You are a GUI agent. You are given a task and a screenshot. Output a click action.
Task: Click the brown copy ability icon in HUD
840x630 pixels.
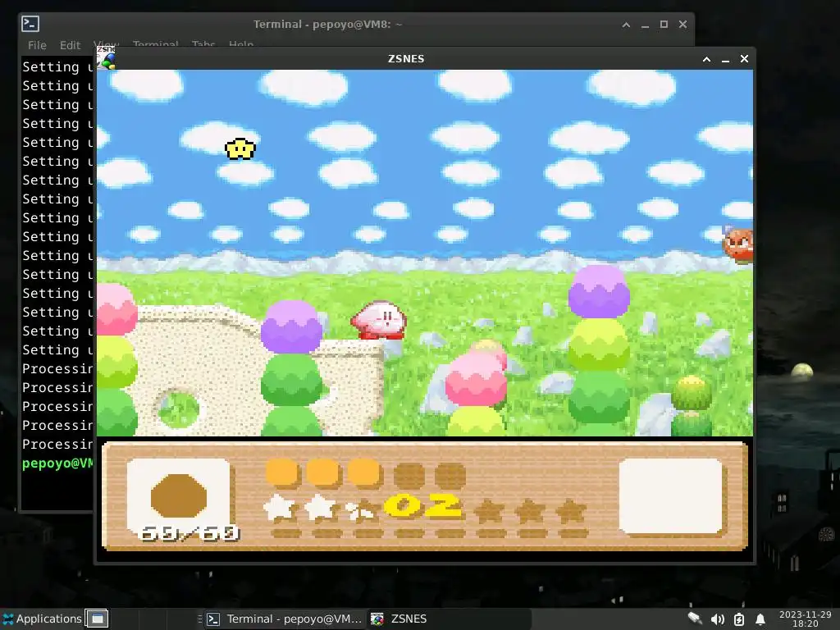click(x=178, y=495)
